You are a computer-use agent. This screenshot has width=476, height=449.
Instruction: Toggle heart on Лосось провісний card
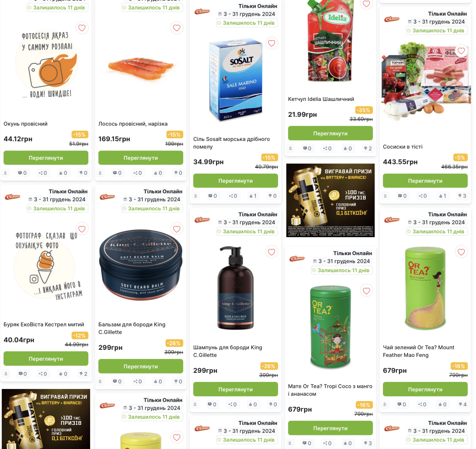177,28
